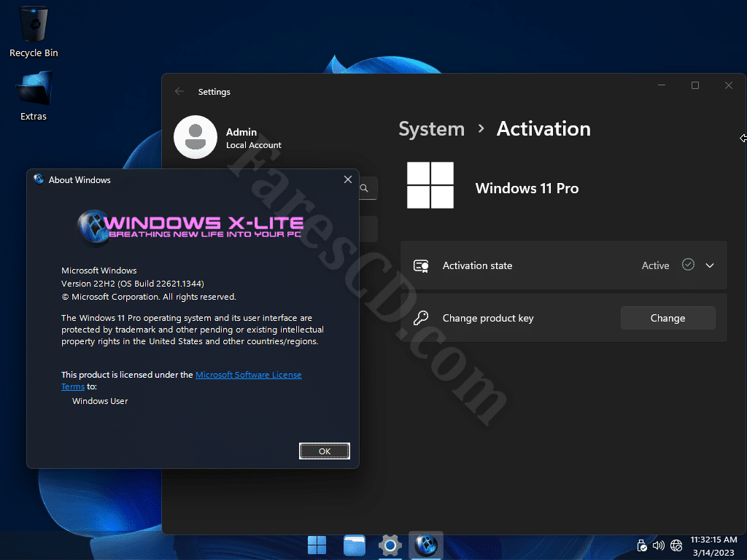
Task: Close the Settings window
Action: [x=729, y=85]
